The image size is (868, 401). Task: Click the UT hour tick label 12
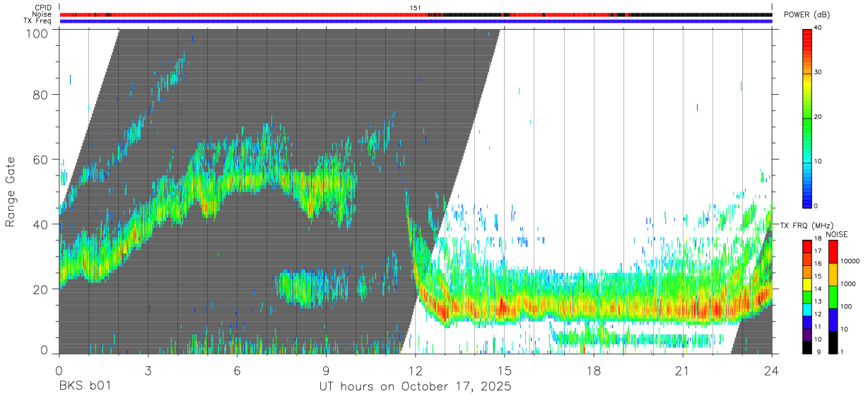416,370
